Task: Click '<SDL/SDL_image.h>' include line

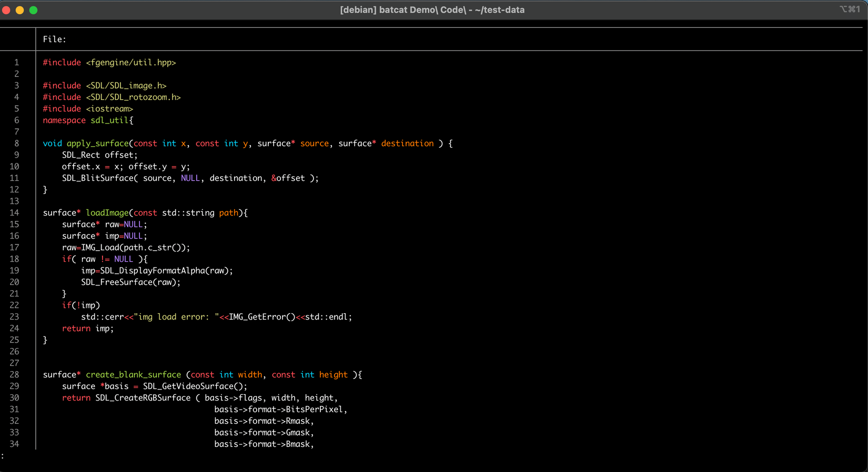Action: (126, 86)
